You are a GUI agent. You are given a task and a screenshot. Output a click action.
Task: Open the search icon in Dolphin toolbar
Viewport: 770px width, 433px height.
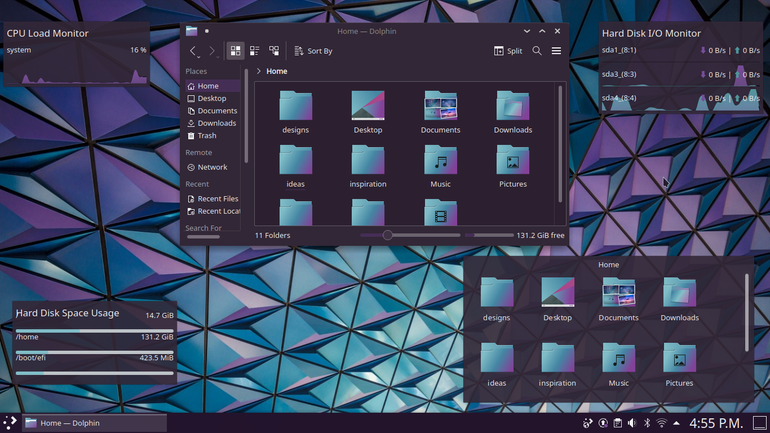[x=537, y=51]
